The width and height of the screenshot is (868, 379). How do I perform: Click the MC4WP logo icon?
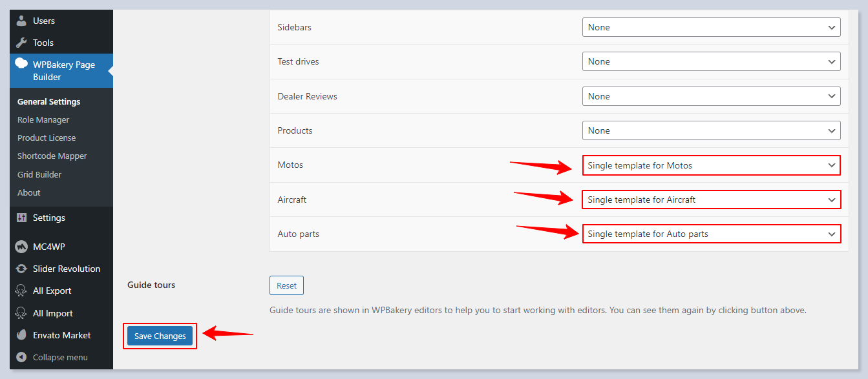click(x=21, y=247)
